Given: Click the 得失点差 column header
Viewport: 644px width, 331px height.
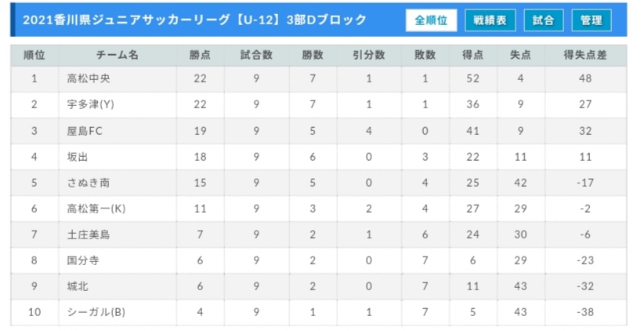Looking at the screenshot, I should (x=585, y=55).
